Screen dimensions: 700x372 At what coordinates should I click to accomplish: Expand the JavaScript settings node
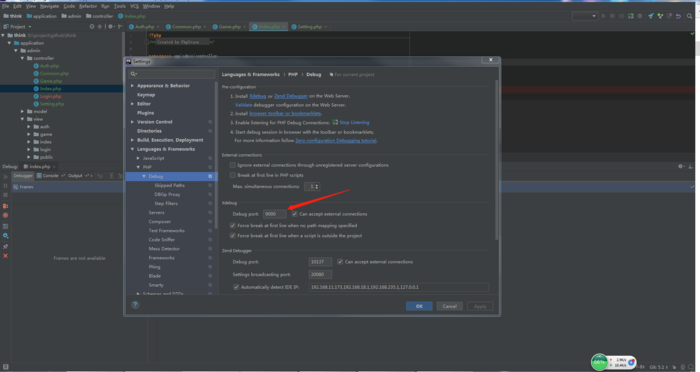coord(138,158)
